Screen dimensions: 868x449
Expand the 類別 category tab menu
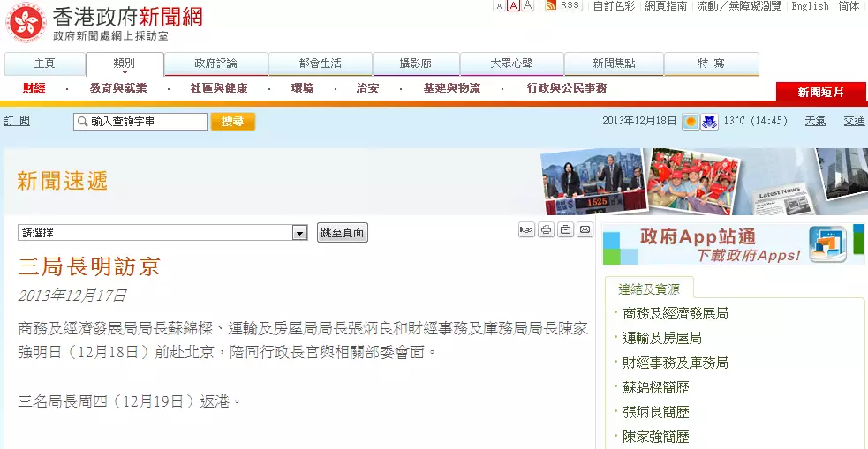(x=125, y=64)
